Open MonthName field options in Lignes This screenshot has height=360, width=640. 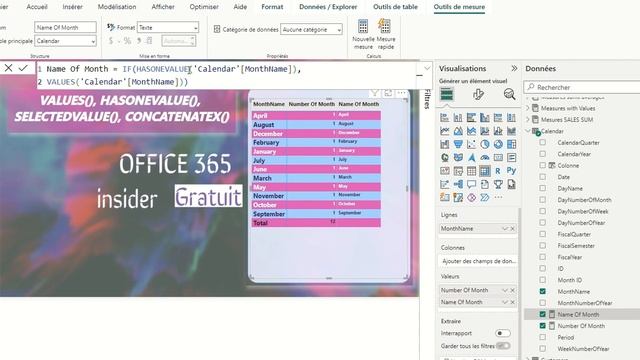tap(505, 229)
